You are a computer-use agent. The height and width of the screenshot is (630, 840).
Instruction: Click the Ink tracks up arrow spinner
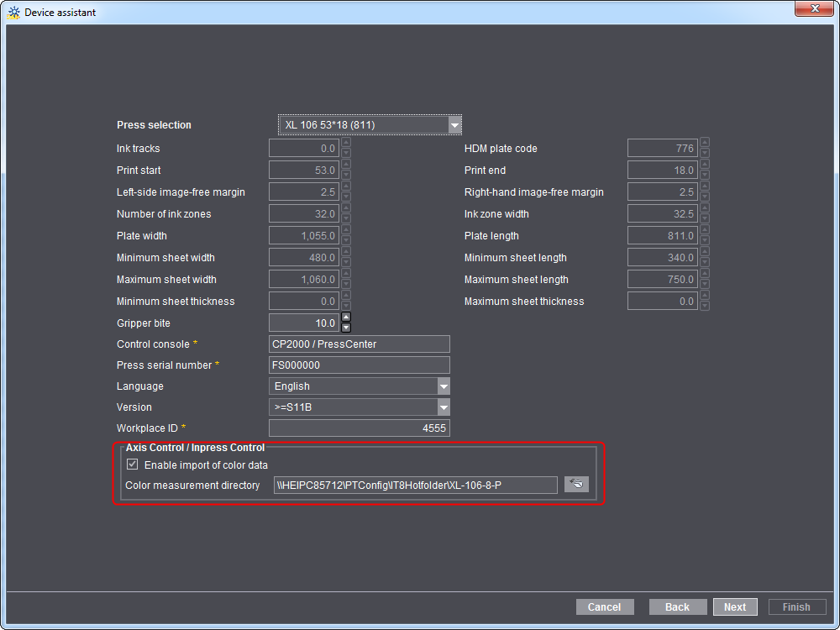click(346, 144)
